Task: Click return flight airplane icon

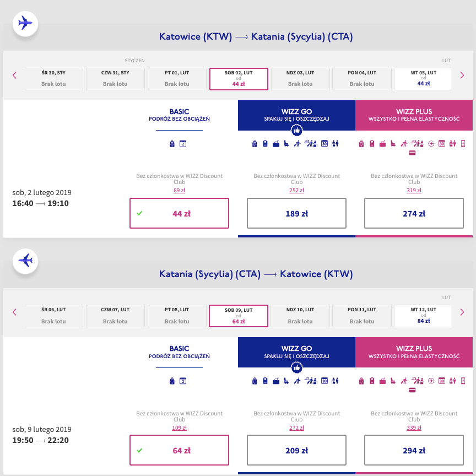Action: click(x=25, y=261)
